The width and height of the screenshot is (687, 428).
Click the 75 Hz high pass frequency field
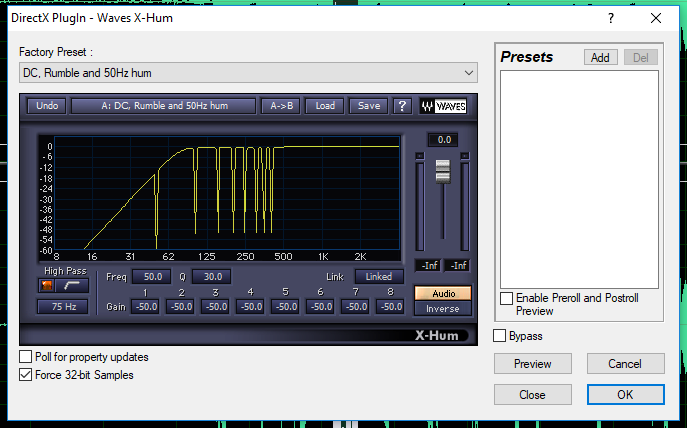(63, 307)
